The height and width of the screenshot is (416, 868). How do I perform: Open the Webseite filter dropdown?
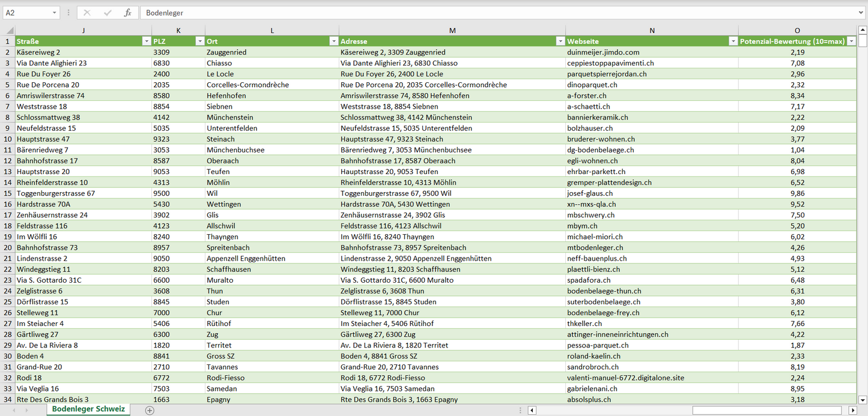733,41
